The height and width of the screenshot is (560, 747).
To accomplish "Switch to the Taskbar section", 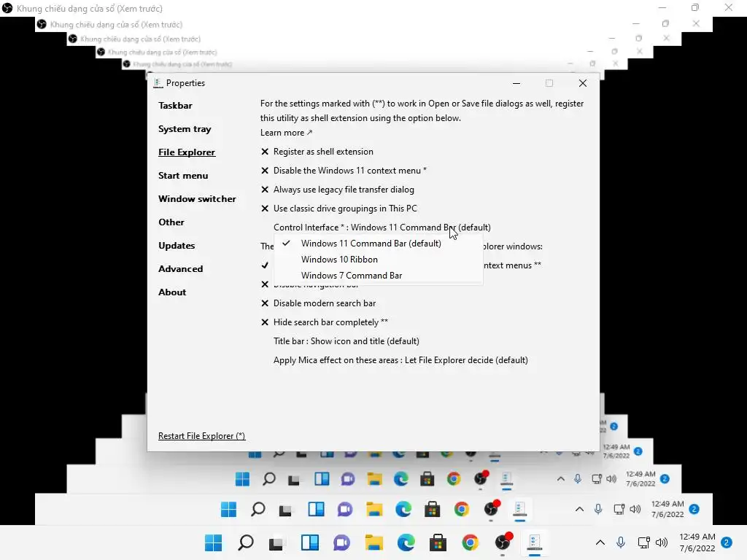I will click(x=175, y=106).
